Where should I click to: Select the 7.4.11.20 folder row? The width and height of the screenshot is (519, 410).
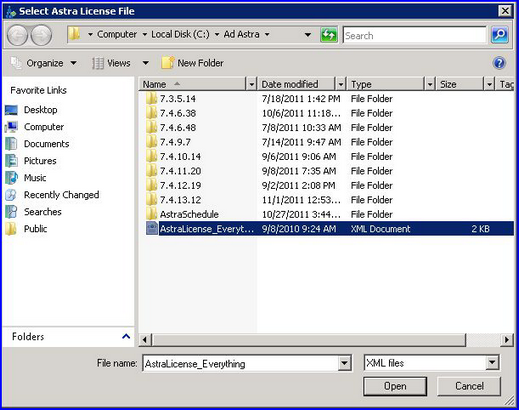[326, 171]
